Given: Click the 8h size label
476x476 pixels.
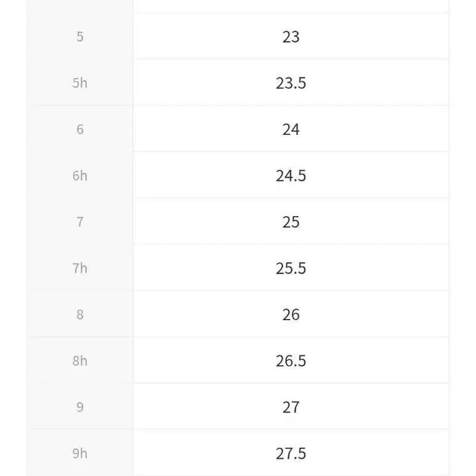Looking at the screenshot, I should pyautogui.click(x=80, y=360).
